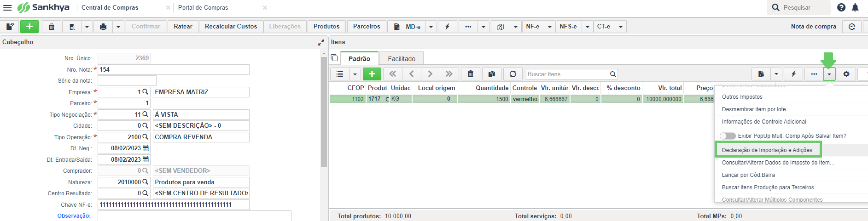Toggle Exibir PopUp Mult. Comp Após Salvar Item switch
Screen dimensions: 868x221
728,136
